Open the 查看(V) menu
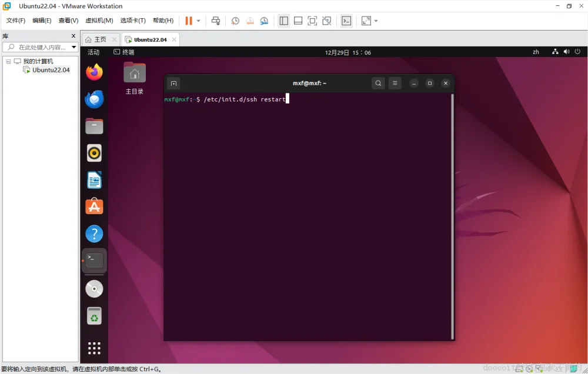The image size is (588, 374). 68,21
